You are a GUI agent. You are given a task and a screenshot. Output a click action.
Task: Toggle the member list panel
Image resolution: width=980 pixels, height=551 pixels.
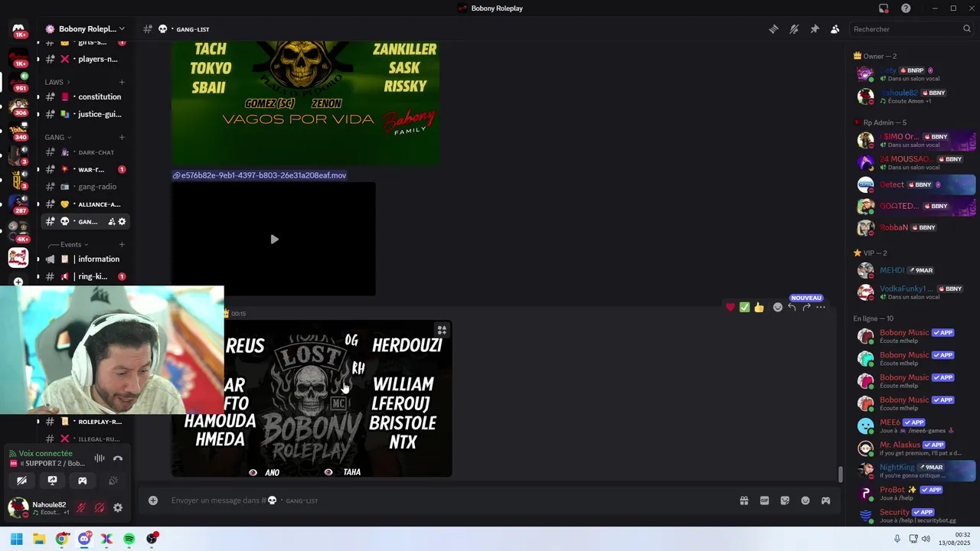pyautogui.click(x=835, y=29)
